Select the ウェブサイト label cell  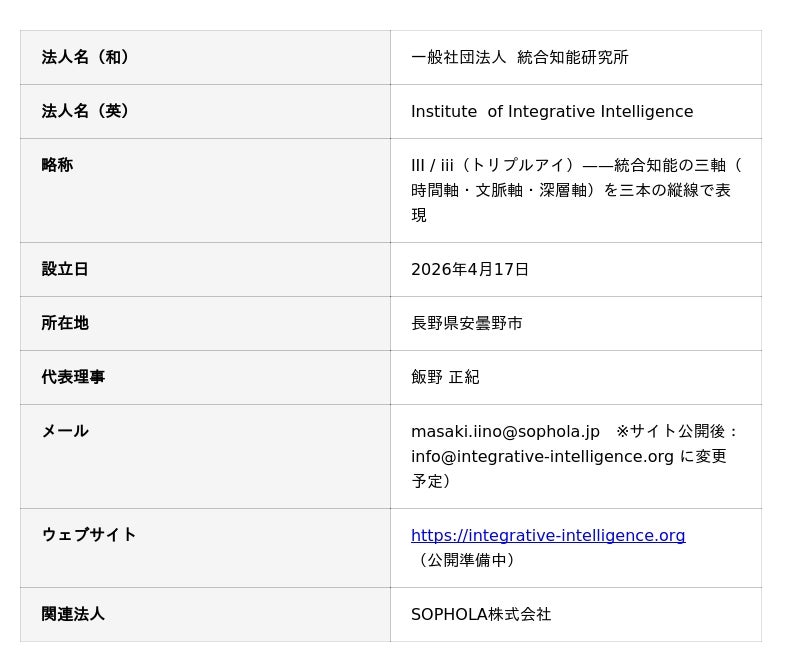[x=89, y=535]
